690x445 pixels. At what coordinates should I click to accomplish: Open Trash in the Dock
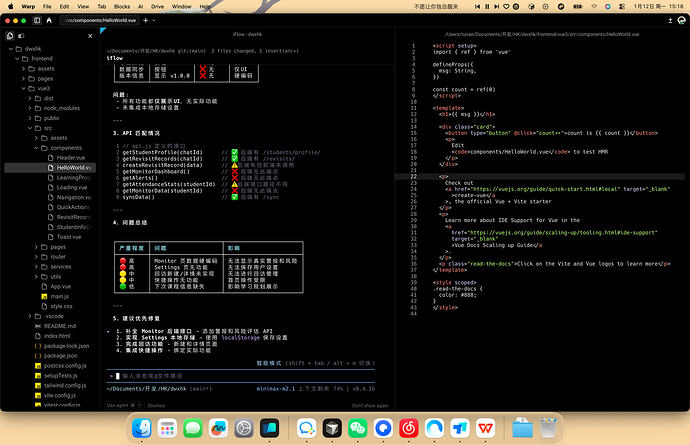[548, 428]
